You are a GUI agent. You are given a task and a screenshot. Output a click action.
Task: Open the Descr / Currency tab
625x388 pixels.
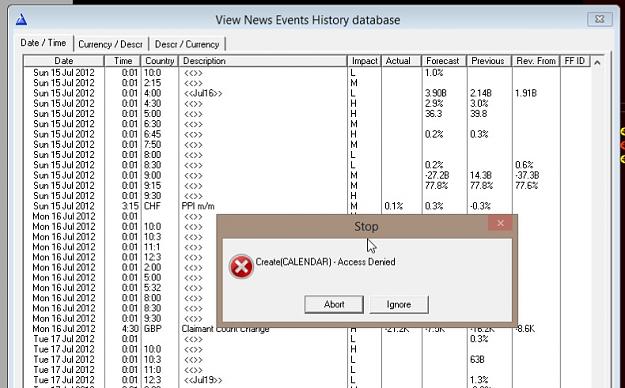[187, 44]
